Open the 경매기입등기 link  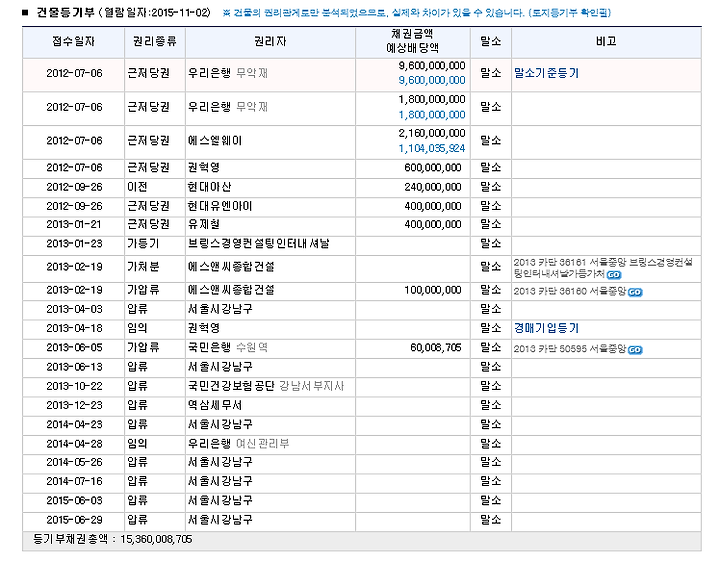tap(546, 328)
